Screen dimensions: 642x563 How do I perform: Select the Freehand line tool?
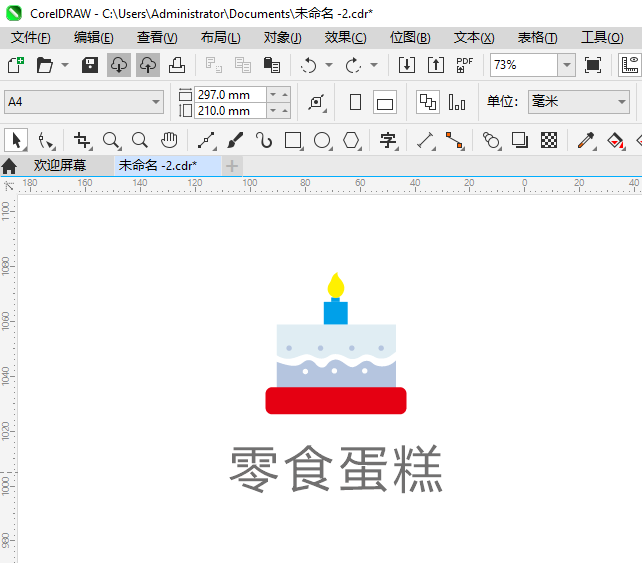point(207,141)
